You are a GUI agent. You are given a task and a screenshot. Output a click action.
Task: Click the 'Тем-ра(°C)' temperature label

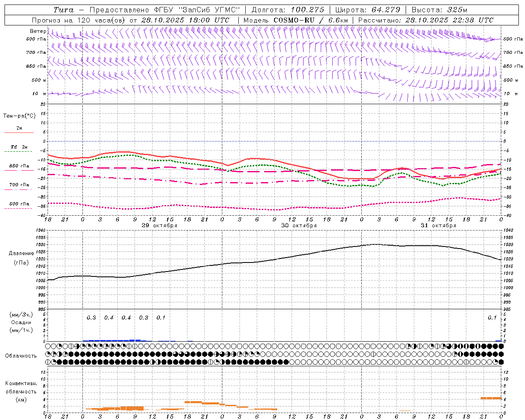point(19,116)
